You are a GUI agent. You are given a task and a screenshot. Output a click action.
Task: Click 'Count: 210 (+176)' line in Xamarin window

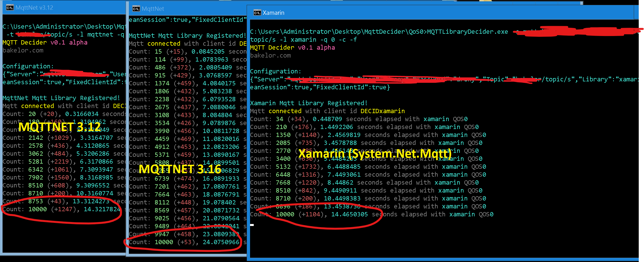click(x=364, y=127)
